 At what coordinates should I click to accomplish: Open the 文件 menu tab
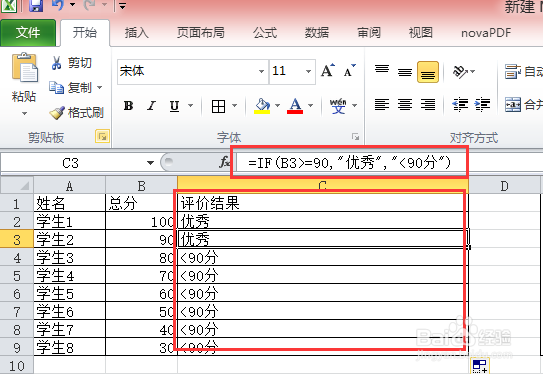(x=28, y=33)
